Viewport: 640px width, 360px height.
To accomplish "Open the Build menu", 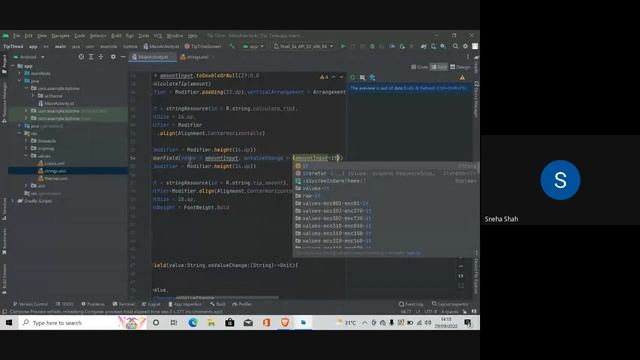I will click(116, 36).
